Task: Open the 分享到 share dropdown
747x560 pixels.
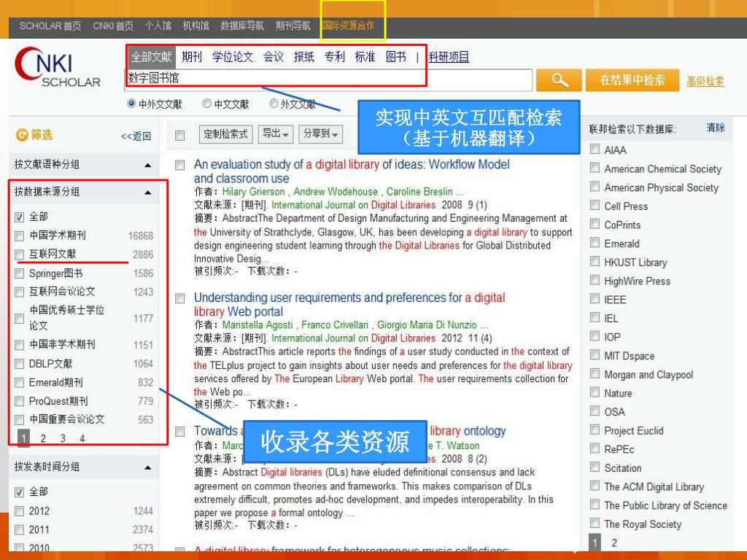Action: (x=320, y=134)
